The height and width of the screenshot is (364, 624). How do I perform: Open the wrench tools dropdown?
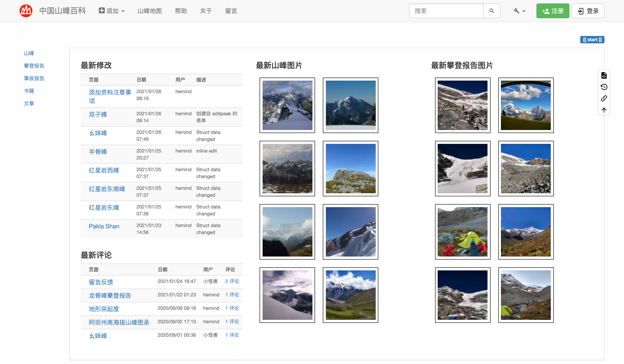(519, 11)
